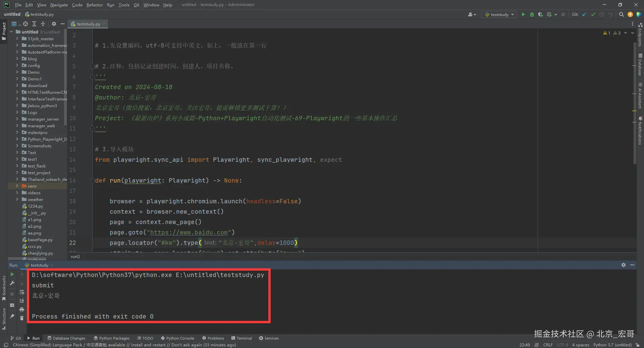Click the 4 spaces indent setting
This screenshot has width=644, height=348.
coord(580,345)
